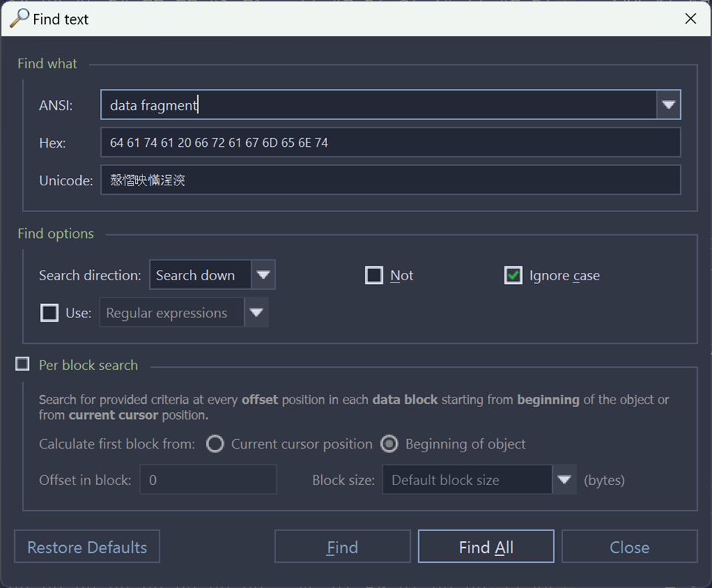Enable the Use regular expressions checkbox
Viewport: 712px width, 588px height.
click(49, 313)
